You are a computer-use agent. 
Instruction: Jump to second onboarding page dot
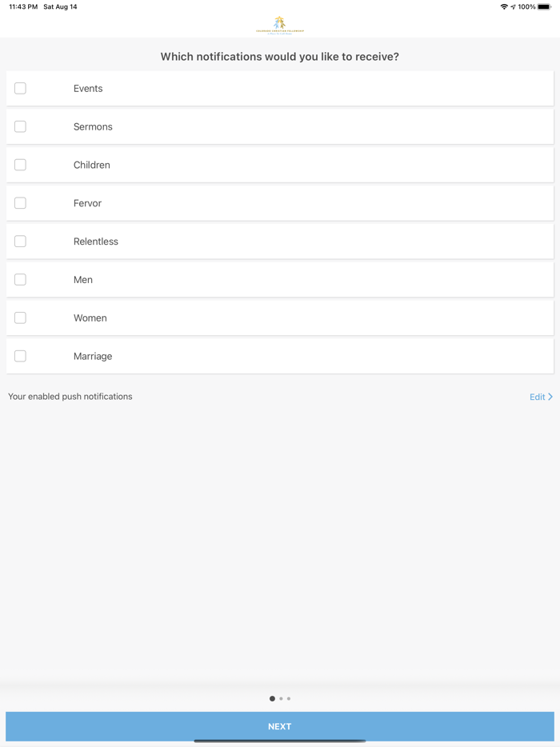click(281, 698)
